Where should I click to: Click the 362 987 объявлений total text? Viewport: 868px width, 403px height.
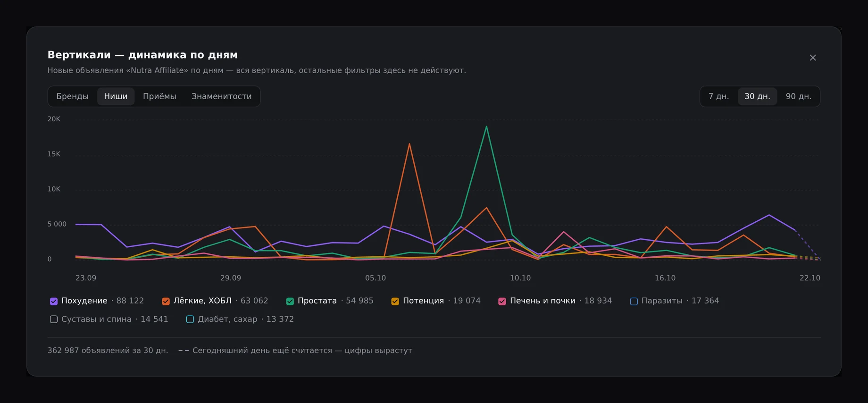[x=108, y=351]
